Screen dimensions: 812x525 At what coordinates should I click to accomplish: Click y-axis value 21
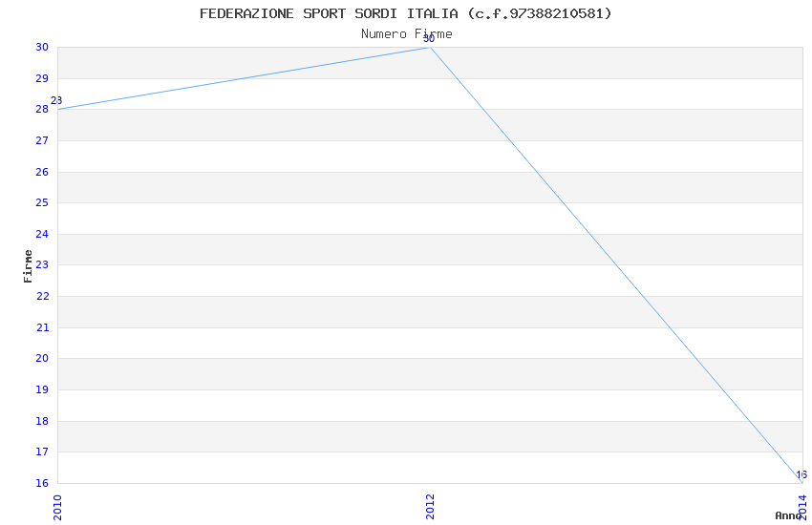pos(42,328)
